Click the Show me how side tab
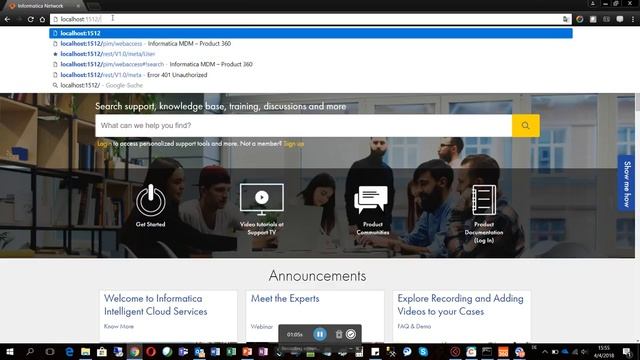 (627, 184)
